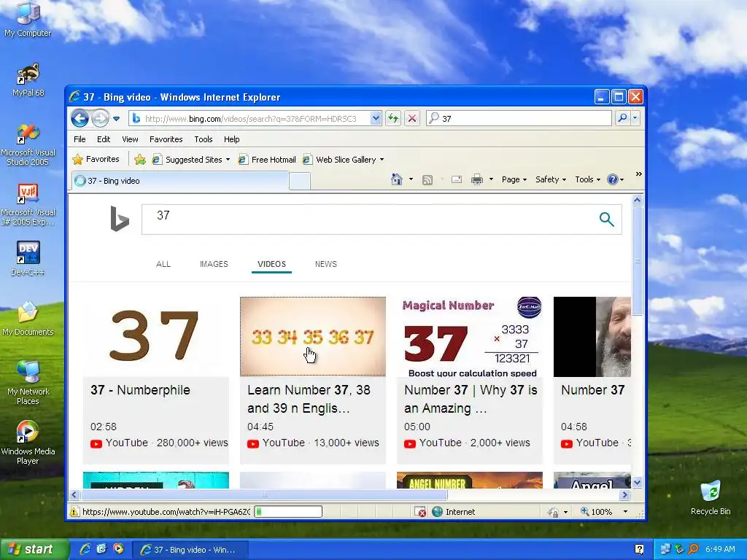This screenshot has width=747, height=560.
Task: Select the '37 - Bing video' browser tab
Action: pos(180,181)
